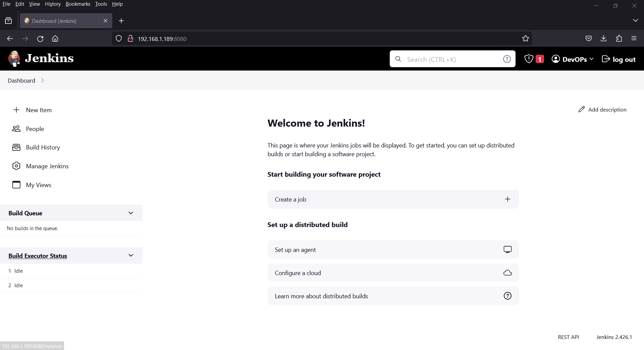Screen dimensions: 644x350
Task: Click the Add description pencil icon
Action: 582,110
